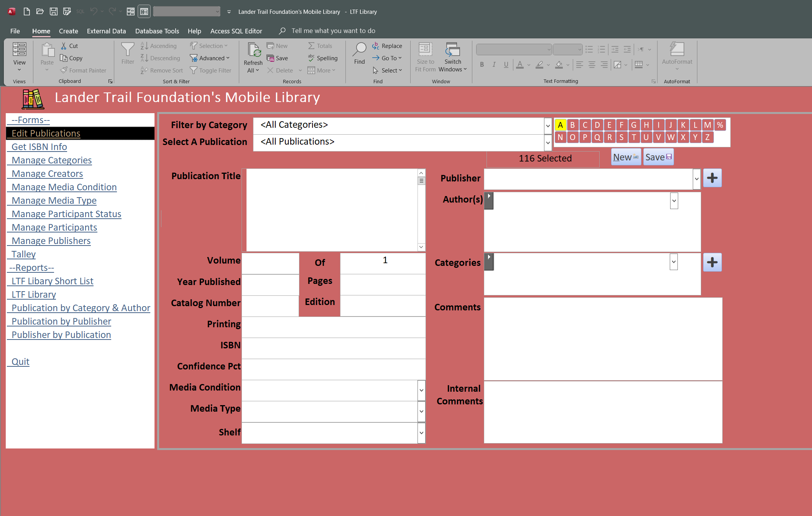Click the plus button beside Publisher
This screenshot has width=812, height=516.
(x=712, y=178)
